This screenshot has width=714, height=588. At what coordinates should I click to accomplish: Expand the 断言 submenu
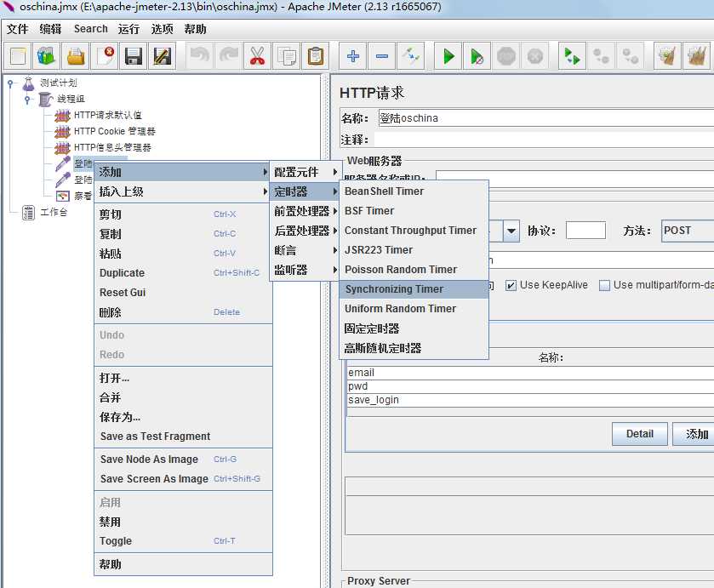[306, 250]
